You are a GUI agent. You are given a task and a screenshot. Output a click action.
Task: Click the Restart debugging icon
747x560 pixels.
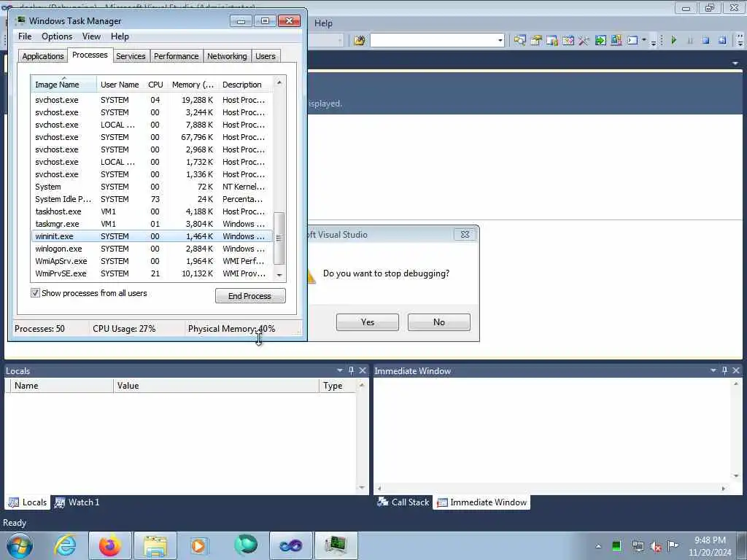tap(722, 41)
